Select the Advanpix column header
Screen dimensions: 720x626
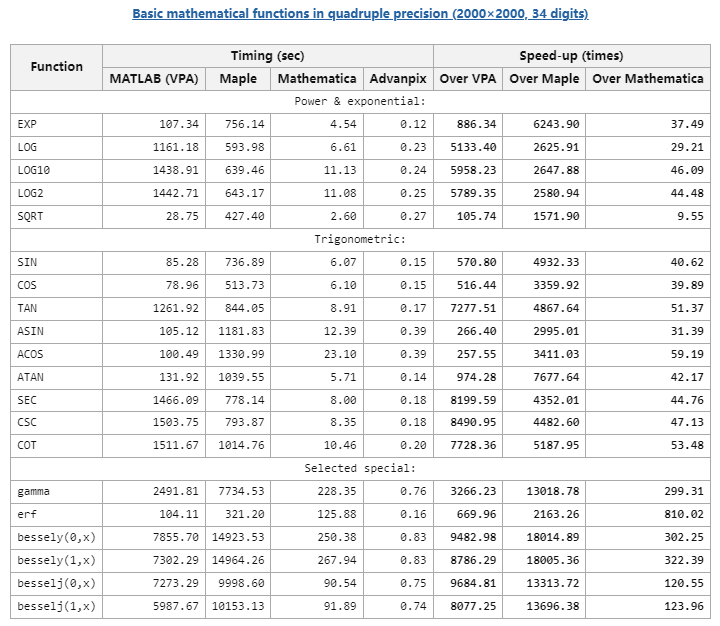click(398, 79)
